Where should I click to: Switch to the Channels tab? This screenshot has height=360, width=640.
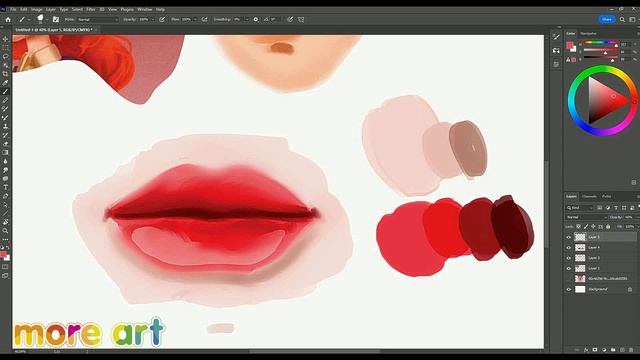[589, 196]
